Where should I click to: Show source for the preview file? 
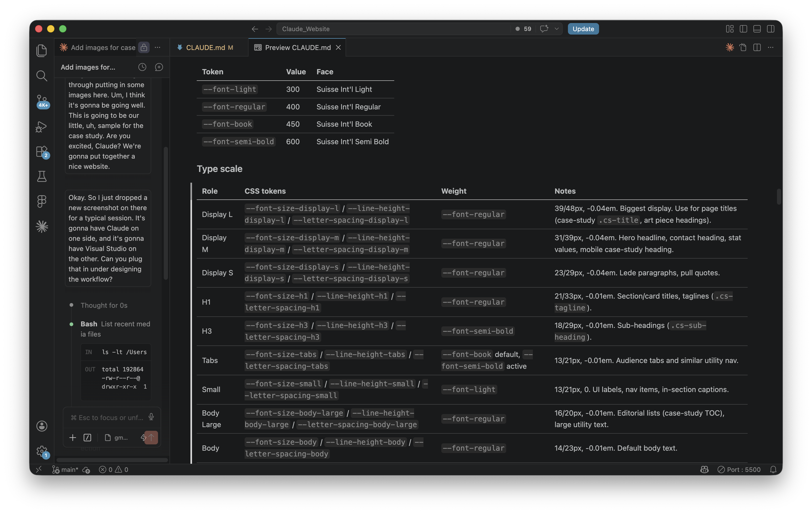coord(743,48)
